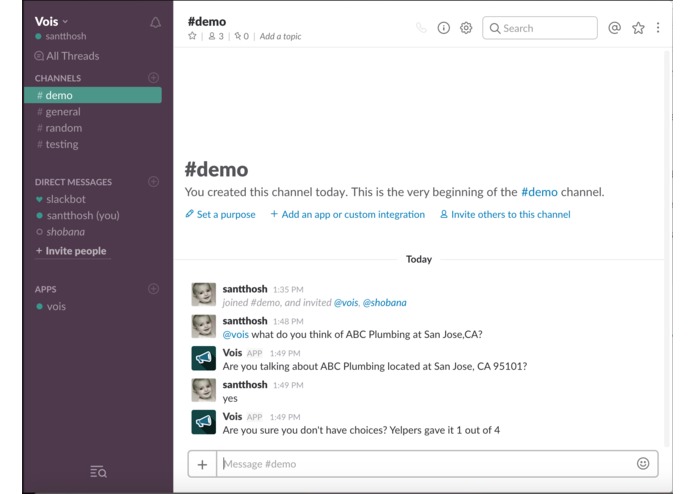Add a new channel with plus icon
This screenshot has height=494, width=695.
[x=153, y=78]
